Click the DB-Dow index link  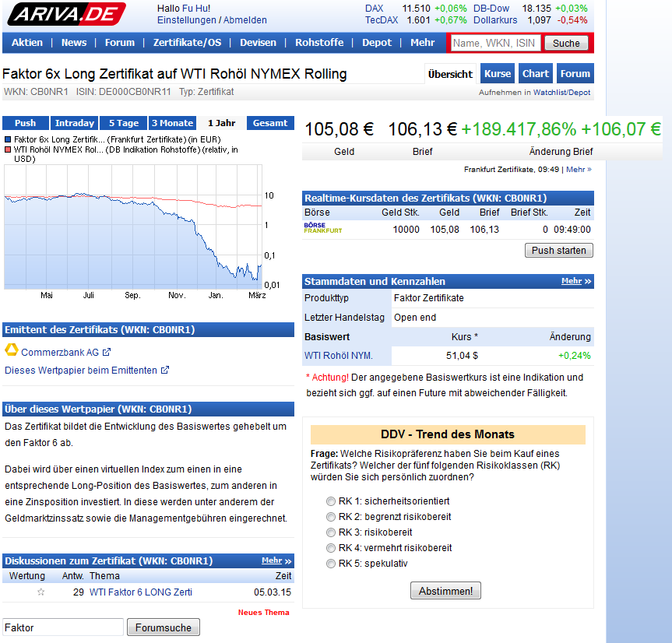(x=491, y=8)
